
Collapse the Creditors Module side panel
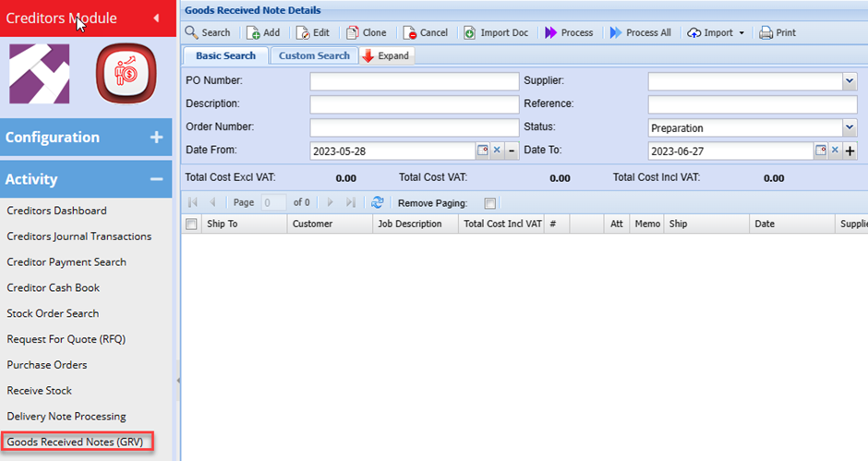(156, 18)
